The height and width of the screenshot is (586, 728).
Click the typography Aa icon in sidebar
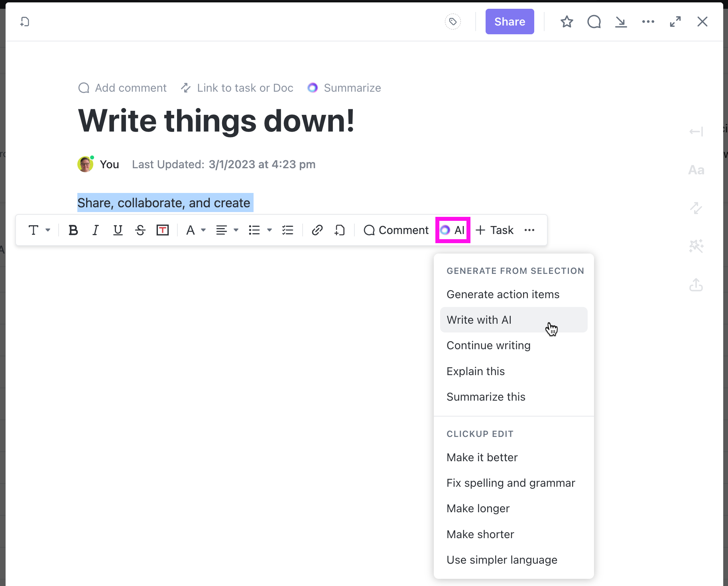tap(696, 170)
